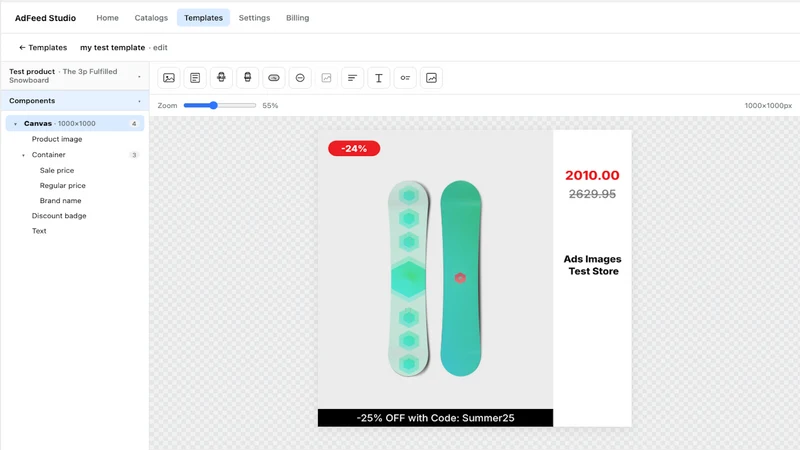Select the Canvas 1000×1000 row
The width and height of the screenshot is (800, 450).
coord(75,123)
